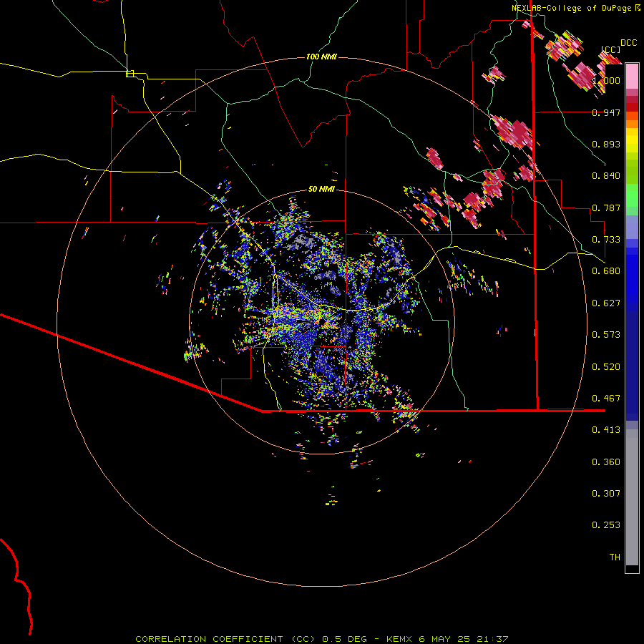Viewport: 644px width, 644px height.
Task: Select the 0.840 scale value
Action: point(606,176)
